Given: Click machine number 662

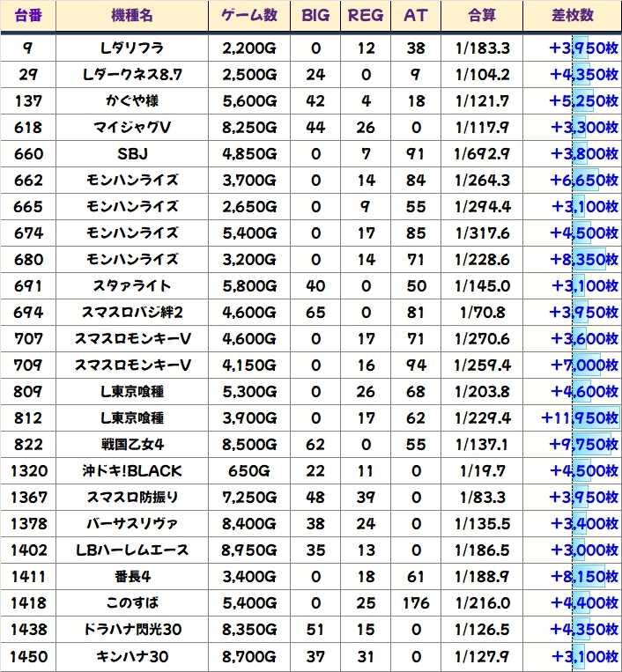Looking at the screenshot, I should (x=28, y=181).
